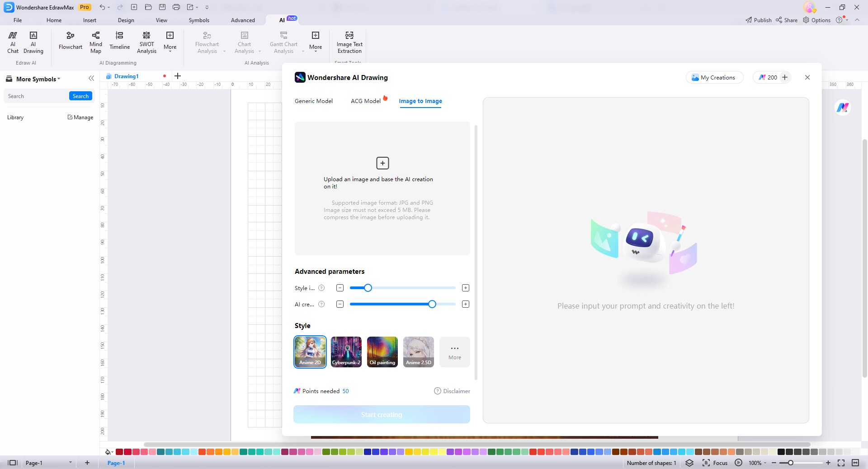Start presentation with status bar play icon
This screenshot has height=469, width=868.
coord(738,463)
